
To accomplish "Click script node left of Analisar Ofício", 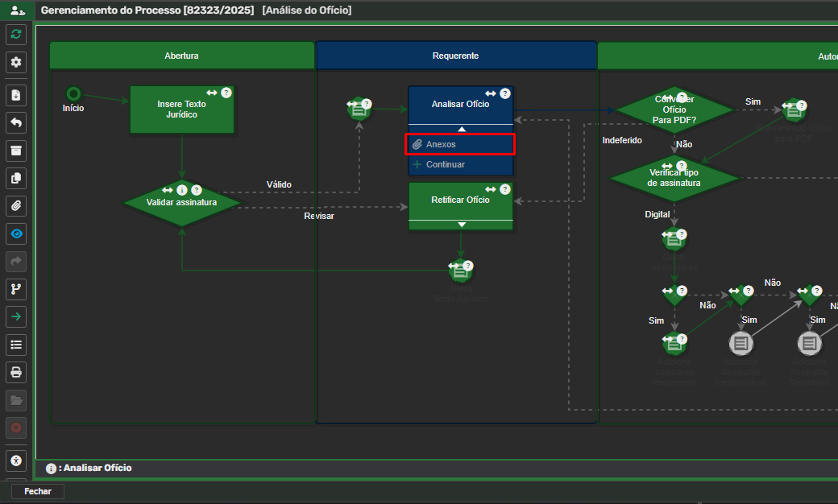I will tap(359, 109).
